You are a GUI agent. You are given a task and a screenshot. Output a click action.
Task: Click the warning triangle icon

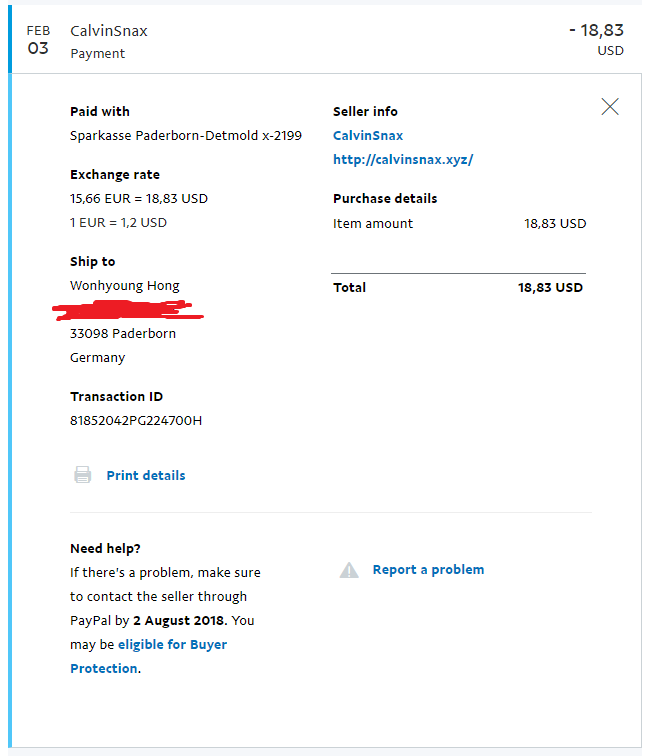[349, 570]
